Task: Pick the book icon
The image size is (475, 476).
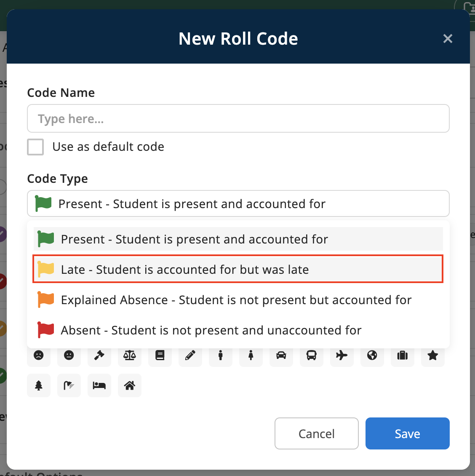Action: [x=160, y=356]
